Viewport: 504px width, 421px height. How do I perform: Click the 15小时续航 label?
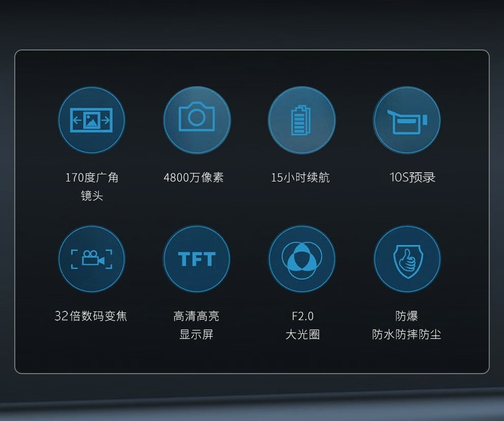(x=300, y=177)
